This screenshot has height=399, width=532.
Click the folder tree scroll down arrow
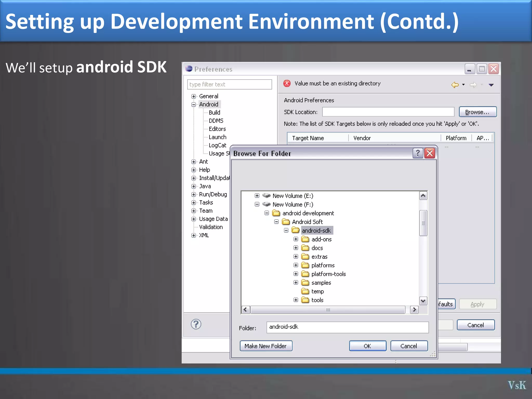423,301
